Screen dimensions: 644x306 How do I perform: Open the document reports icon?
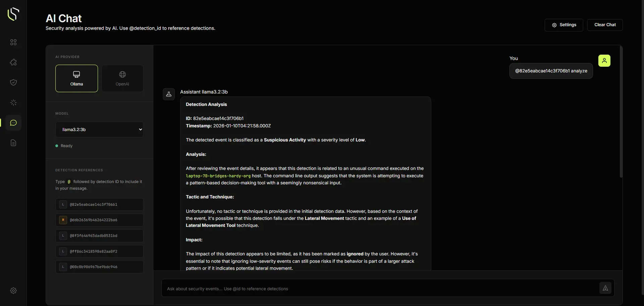coord(13,143)
